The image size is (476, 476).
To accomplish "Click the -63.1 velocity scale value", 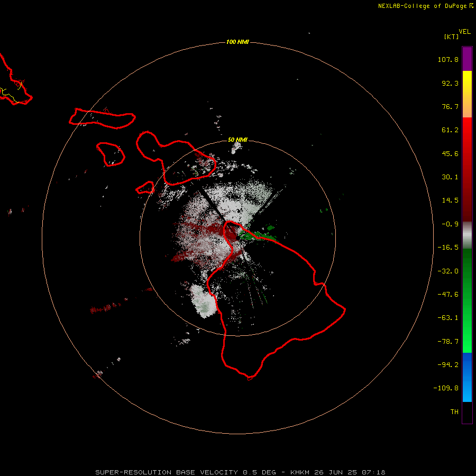I will pos(448,318).
